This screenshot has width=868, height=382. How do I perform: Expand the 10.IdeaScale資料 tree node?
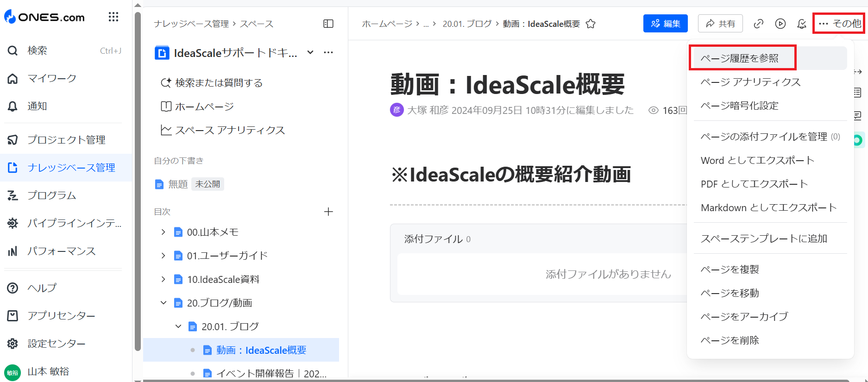pos(163,279)
